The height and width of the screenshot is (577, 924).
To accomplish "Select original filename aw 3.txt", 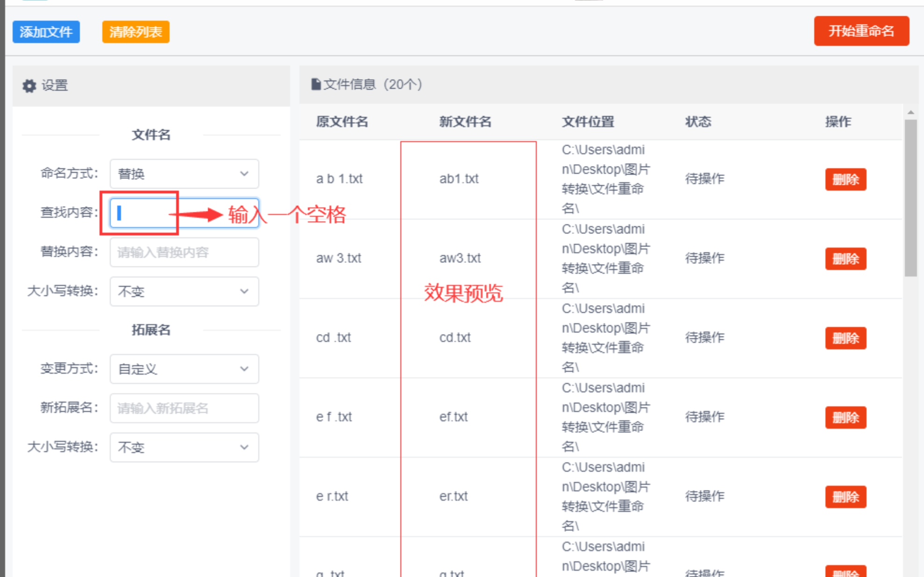I will [339, 258].
